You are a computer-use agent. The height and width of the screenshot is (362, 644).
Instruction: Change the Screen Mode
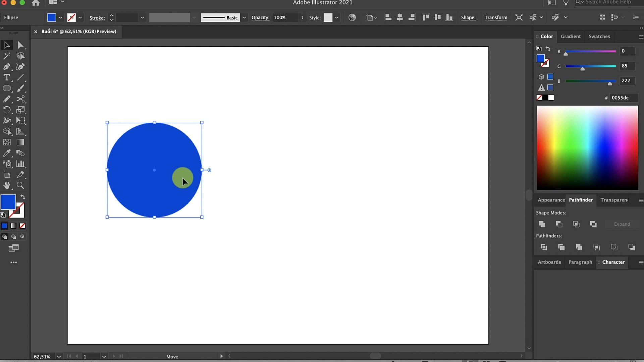(14, 248)
